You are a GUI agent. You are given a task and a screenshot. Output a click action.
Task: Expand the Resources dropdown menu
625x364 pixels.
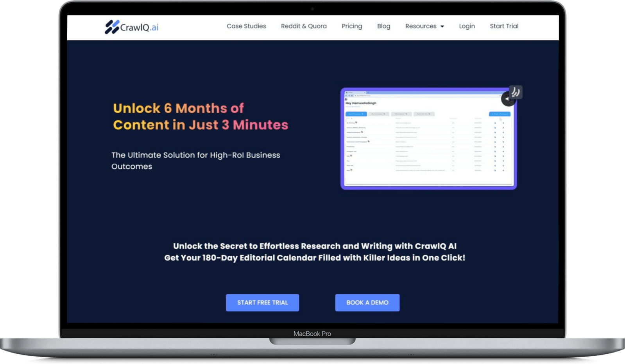click(x=424, y=26)
